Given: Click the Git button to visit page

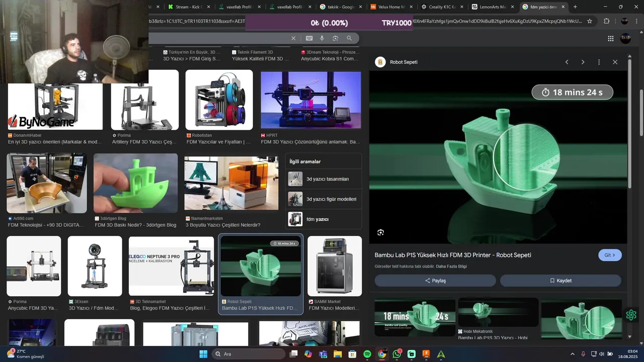Looking at the screenshot, I should point(610,255).
